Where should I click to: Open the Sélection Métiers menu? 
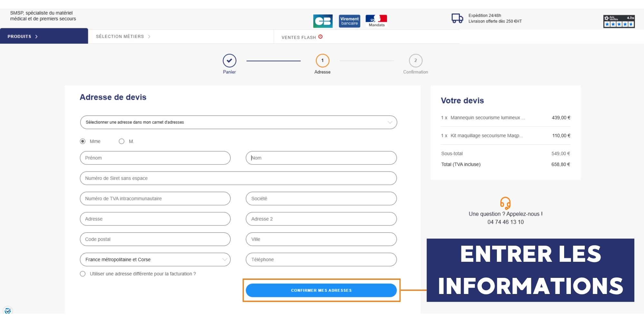(123, 36)
